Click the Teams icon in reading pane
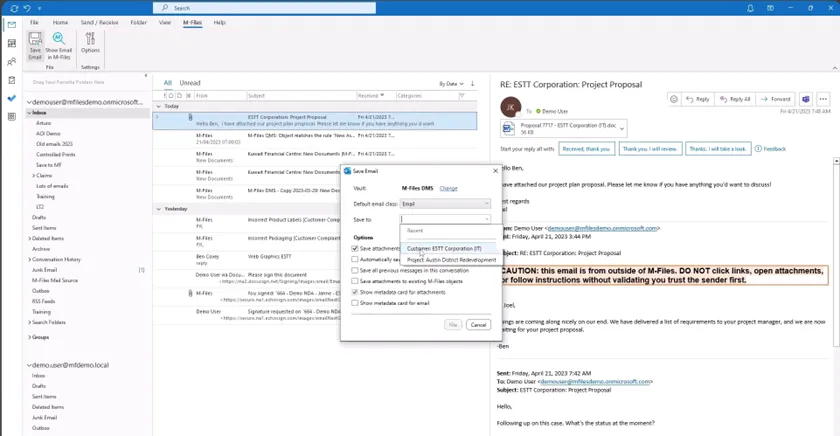This screenshot has height=436, width=840. pos(805,99)
